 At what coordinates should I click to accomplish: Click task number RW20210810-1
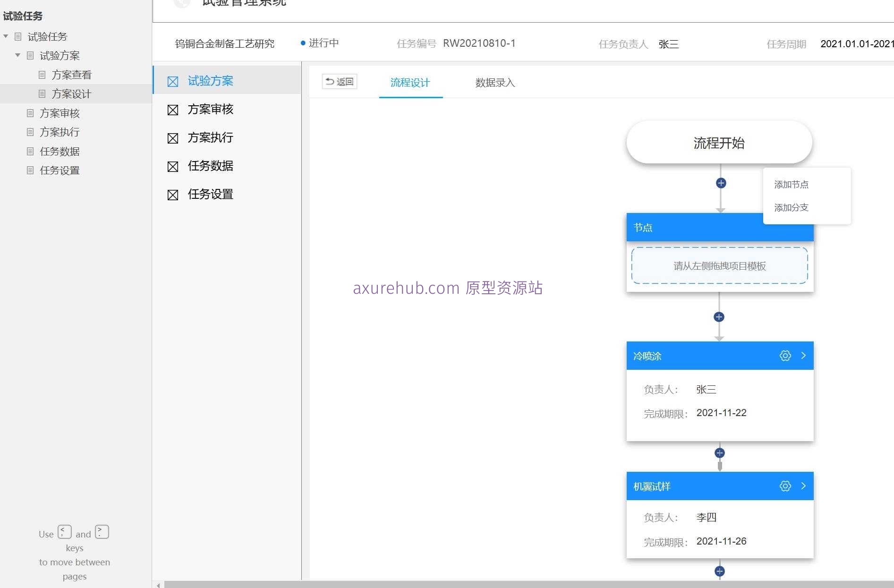tap(479, 43)
